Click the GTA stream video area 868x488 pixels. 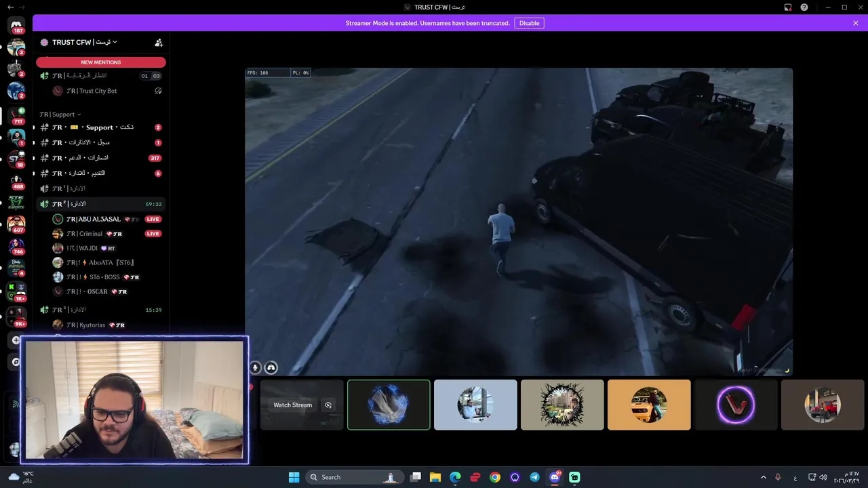[519, 222]
